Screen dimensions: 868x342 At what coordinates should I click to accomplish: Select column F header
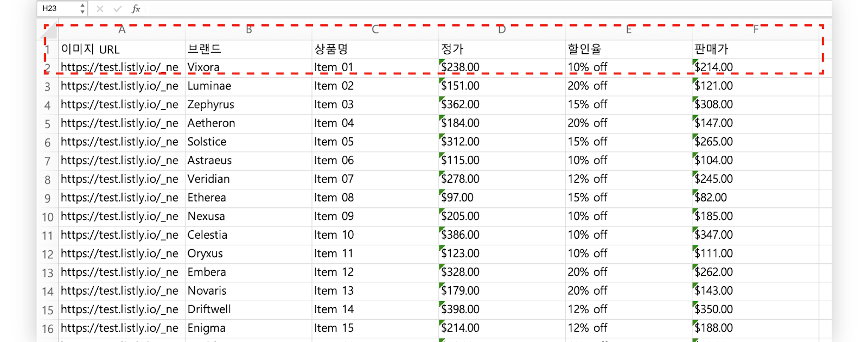[x=755, y=30]
